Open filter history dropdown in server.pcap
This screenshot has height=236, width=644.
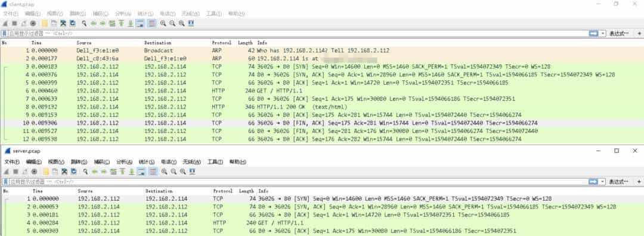click(x=603, y=181)
